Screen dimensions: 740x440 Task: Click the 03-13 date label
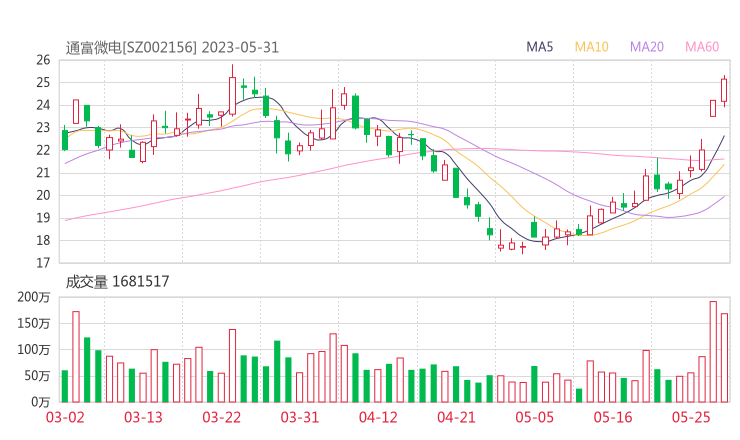[x=143, y=417]
